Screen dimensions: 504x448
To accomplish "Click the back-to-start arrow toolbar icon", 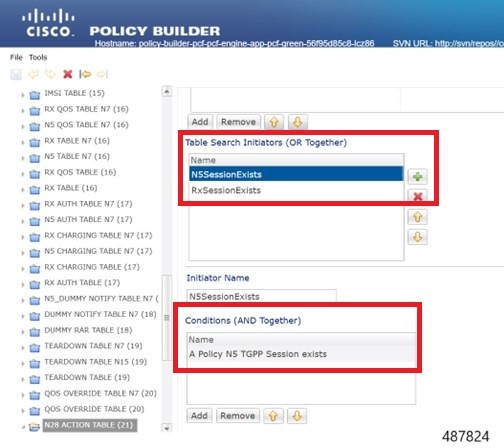I will (85, 74).
